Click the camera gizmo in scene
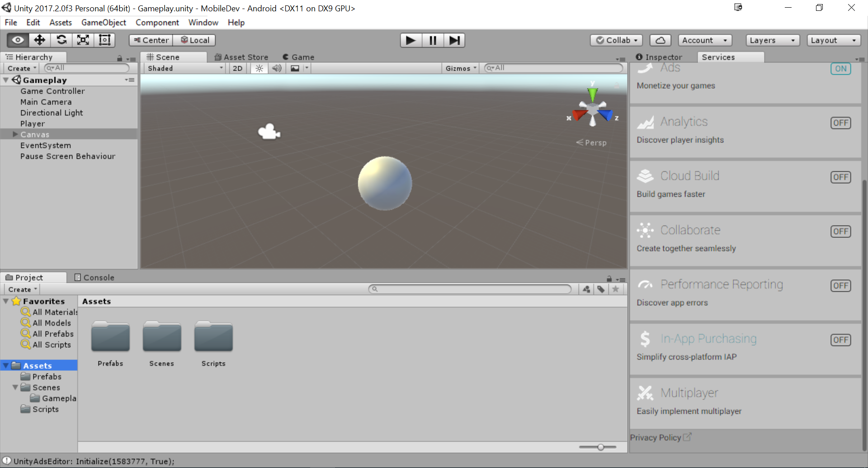Screen dimensions: 868x468 coord(269,132)
